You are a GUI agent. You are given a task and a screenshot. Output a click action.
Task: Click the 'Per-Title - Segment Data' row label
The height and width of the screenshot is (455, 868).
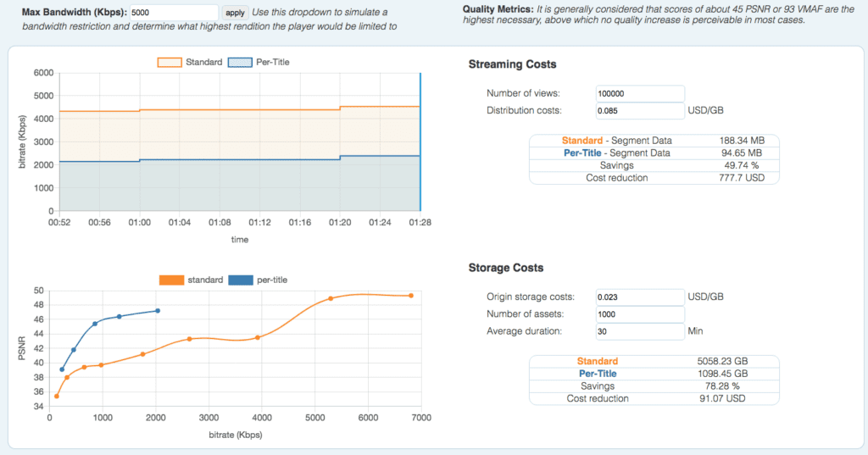tap(617, 153)
